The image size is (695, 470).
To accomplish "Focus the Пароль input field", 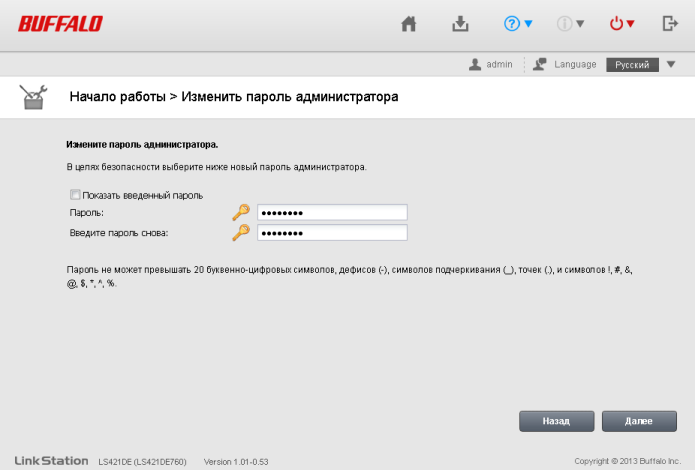I will [x=332, y=212].
